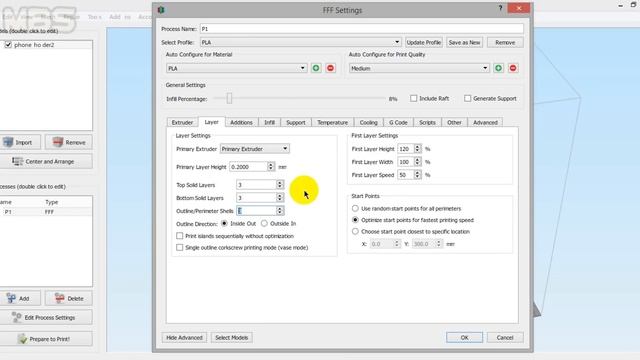Switch to the Temperature tab
Screen dimensions: 640x360
pos(333,122)
